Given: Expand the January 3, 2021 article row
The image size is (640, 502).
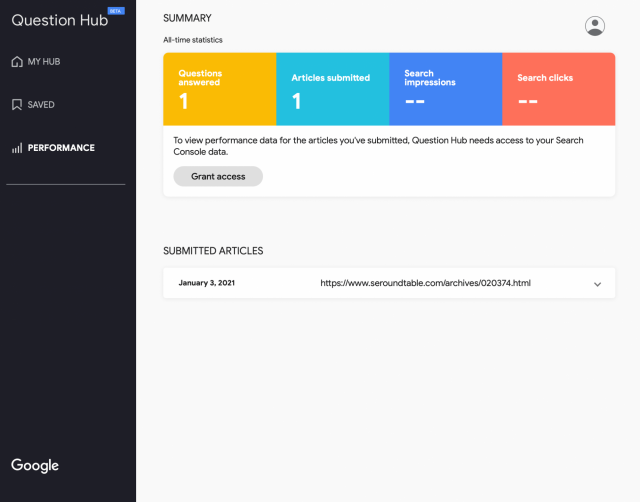Looking at the screenshot, I should click(597, 284).
